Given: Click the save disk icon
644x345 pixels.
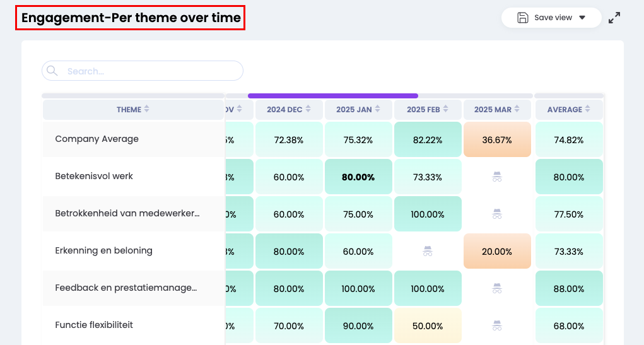Looking at the screenshot, I should (x=522, y=18).
